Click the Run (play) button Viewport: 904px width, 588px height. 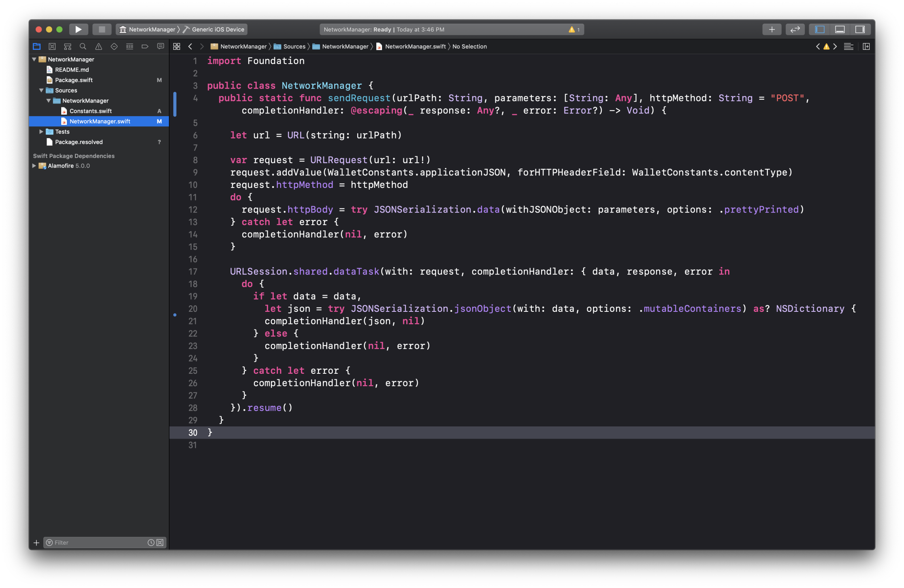tap(78, 29)
